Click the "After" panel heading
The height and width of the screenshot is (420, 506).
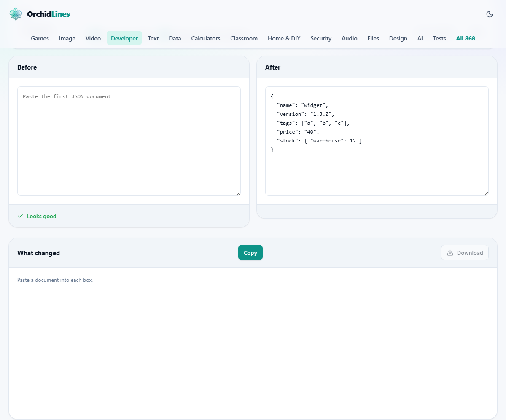click(x=273, y=67)
